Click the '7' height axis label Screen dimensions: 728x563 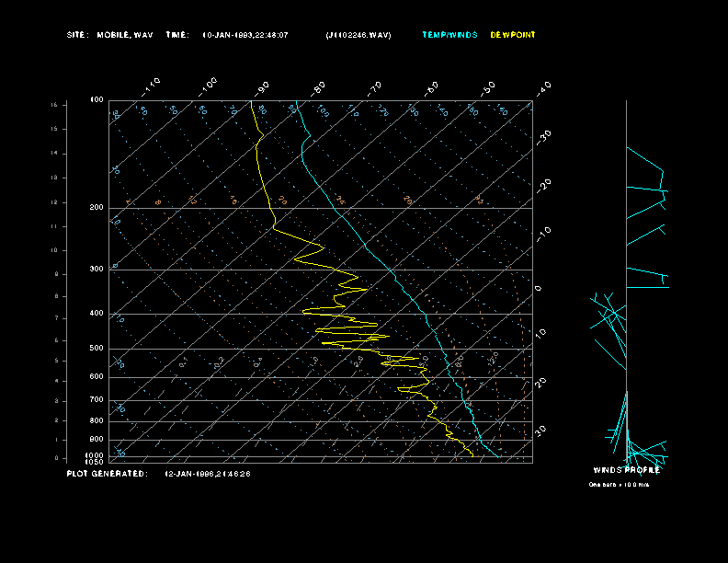click(x=57, y=318)
